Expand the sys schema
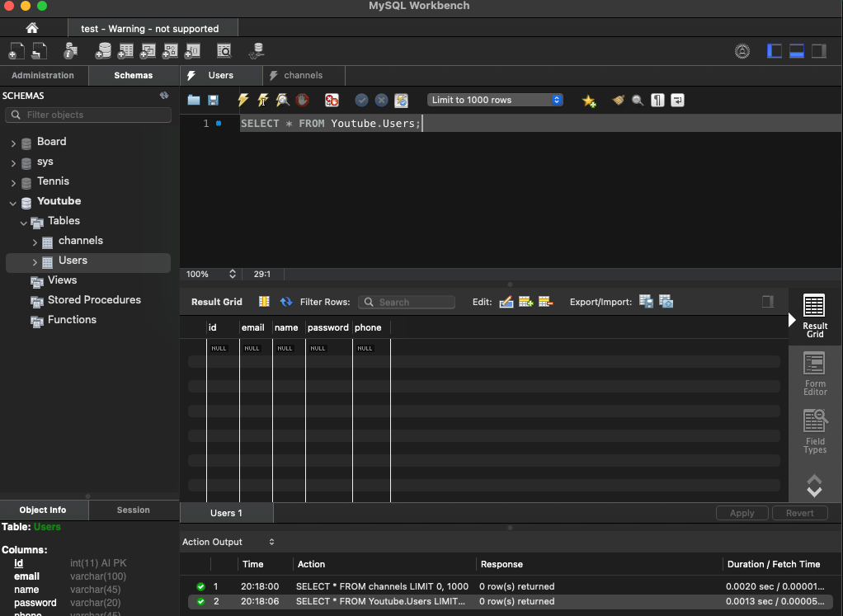 coord(13,163)
